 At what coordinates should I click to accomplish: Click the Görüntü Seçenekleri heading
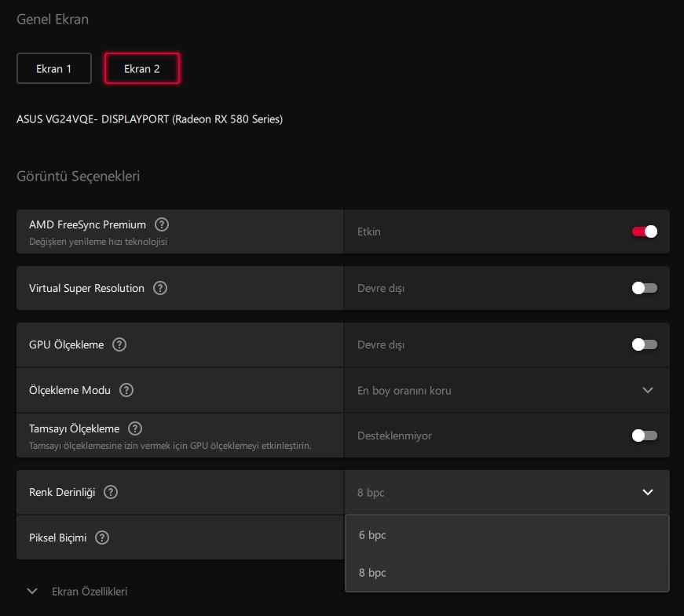tap(78, 177)
